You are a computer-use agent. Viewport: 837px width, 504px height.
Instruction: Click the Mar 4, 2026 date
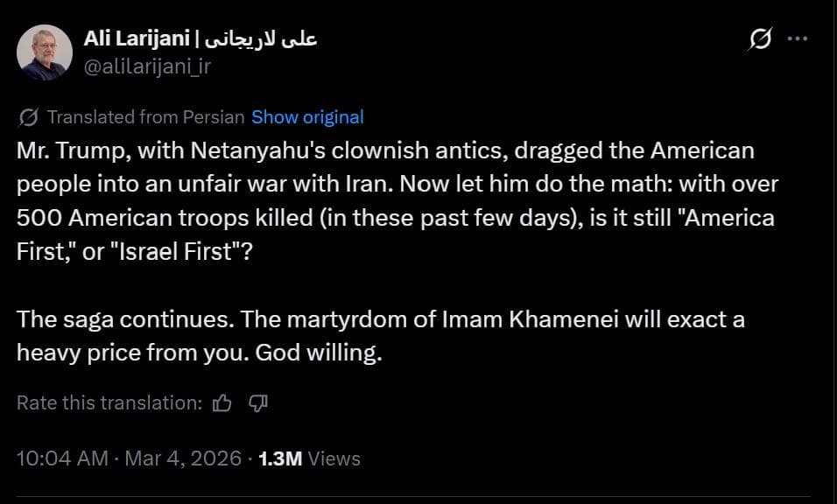tap(181, 458)
